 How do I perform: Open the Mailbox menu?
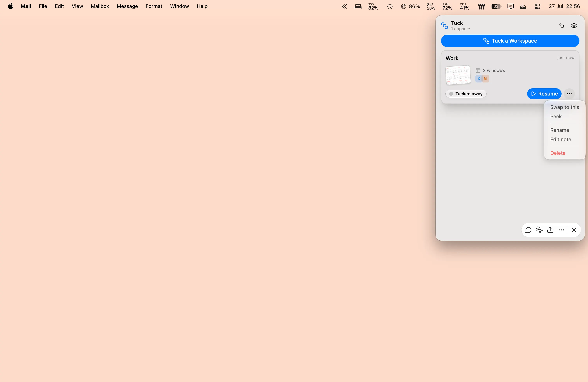[x=100, y=6]
